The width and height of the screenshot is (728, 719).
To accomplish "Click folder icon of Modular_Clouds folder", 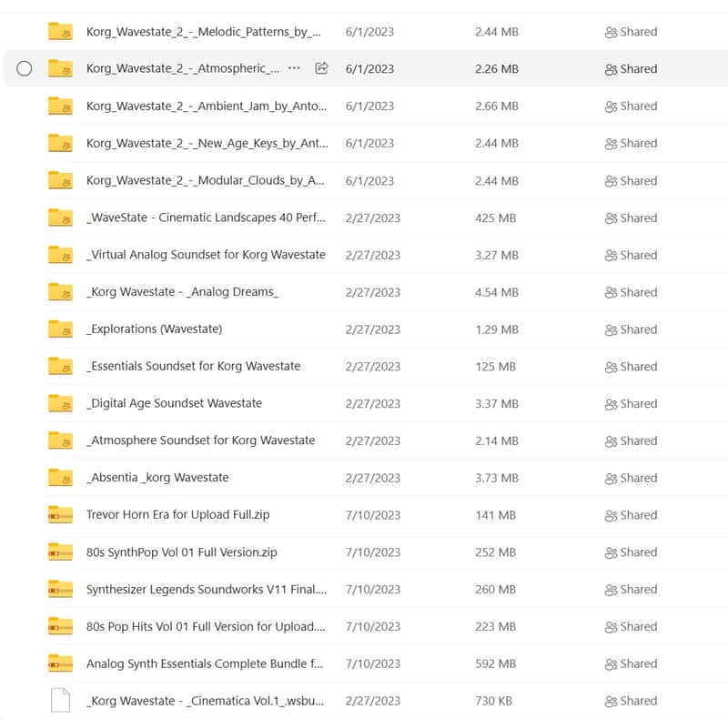I will click(x=60, y=180).
